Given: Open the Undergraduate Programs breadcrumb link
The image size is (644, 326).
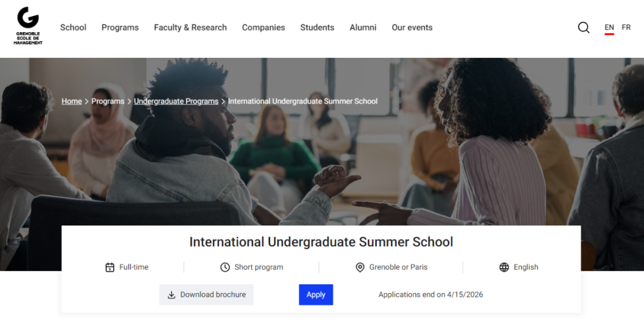Looking at the screenshot, I should 176,101.
